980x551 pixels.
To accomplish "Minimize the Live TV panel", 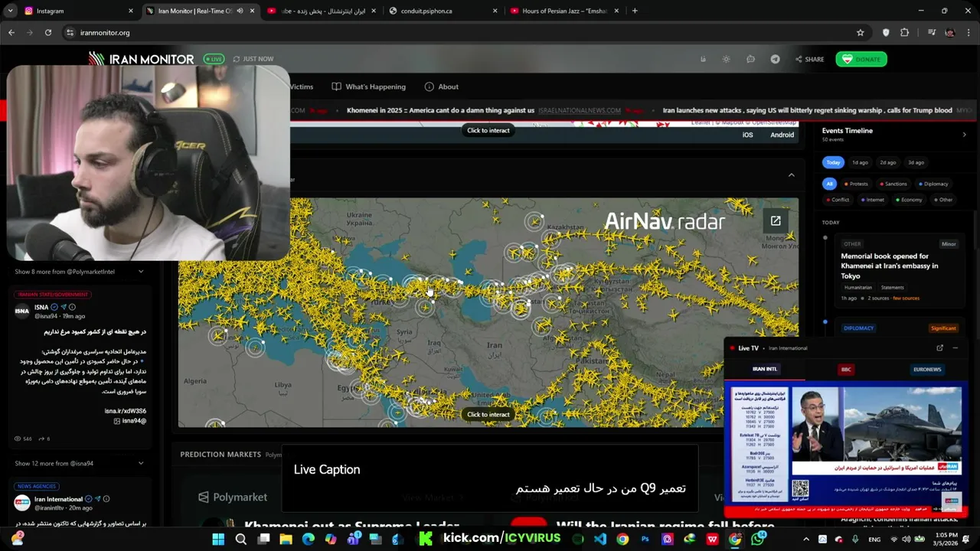I will coord(955,348).
